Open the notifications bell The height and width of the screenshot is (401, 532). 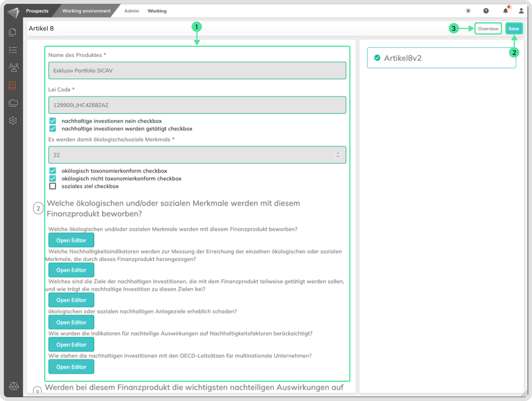tap(506, 11)
